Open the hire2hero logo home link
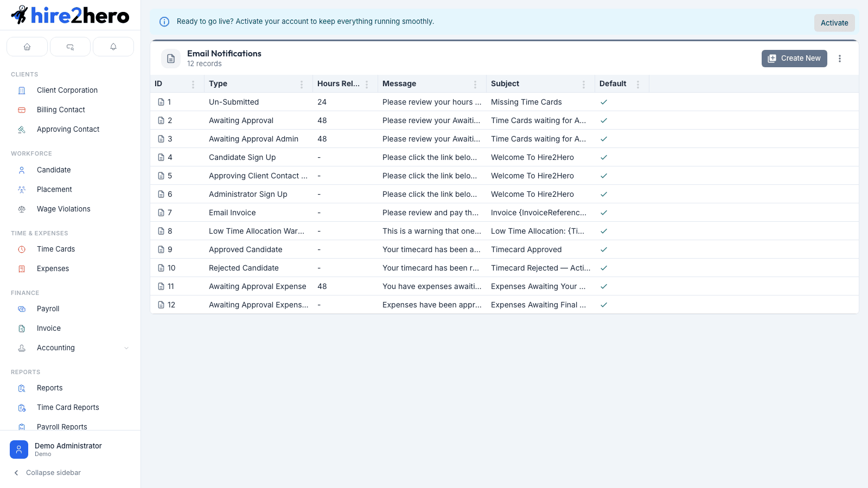Viewport: 868px width, 488px height. point(71,15)
